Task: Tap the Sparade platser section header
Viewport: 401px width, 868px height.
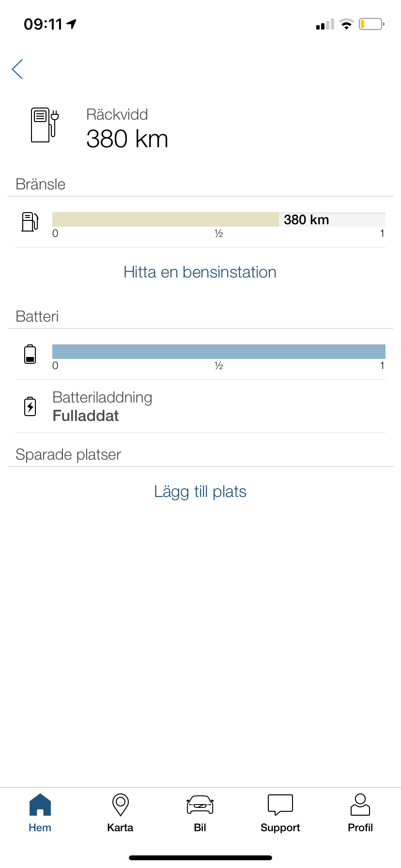Action: coord(68,454)
